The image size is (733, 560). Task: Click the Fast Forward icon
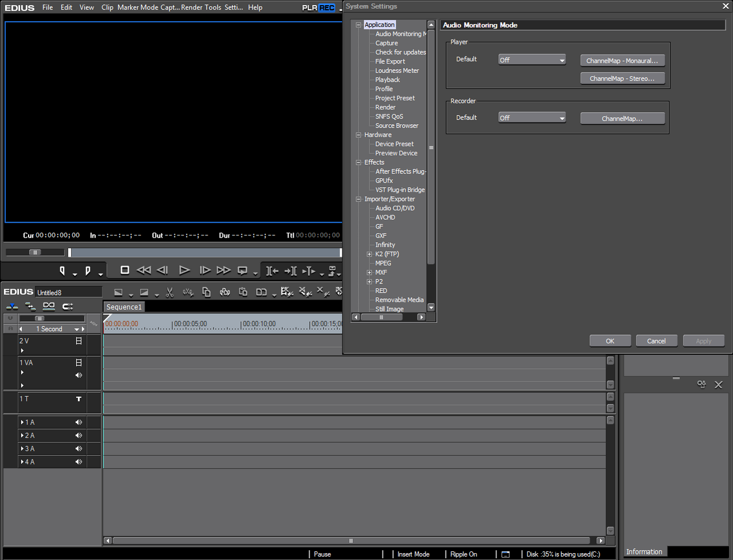223,270
